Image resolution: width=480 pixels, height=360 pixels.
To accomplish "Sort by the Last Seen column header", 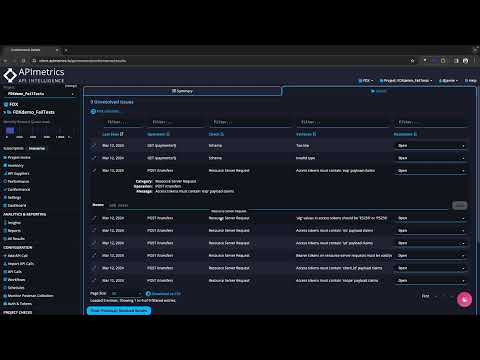I will tap(113, 134).
